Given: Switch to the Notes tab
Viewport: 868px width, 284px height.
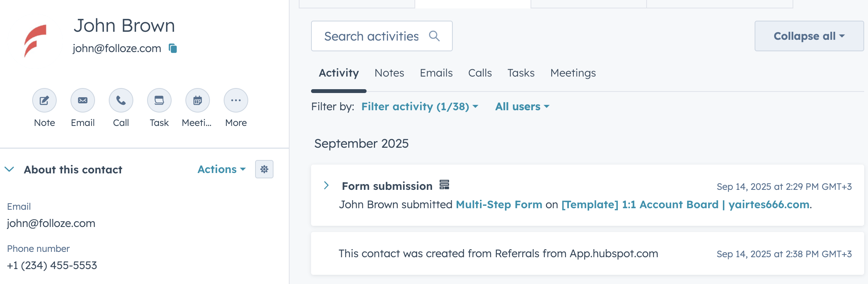Looking at the screenshot, I should click(389, 73).
